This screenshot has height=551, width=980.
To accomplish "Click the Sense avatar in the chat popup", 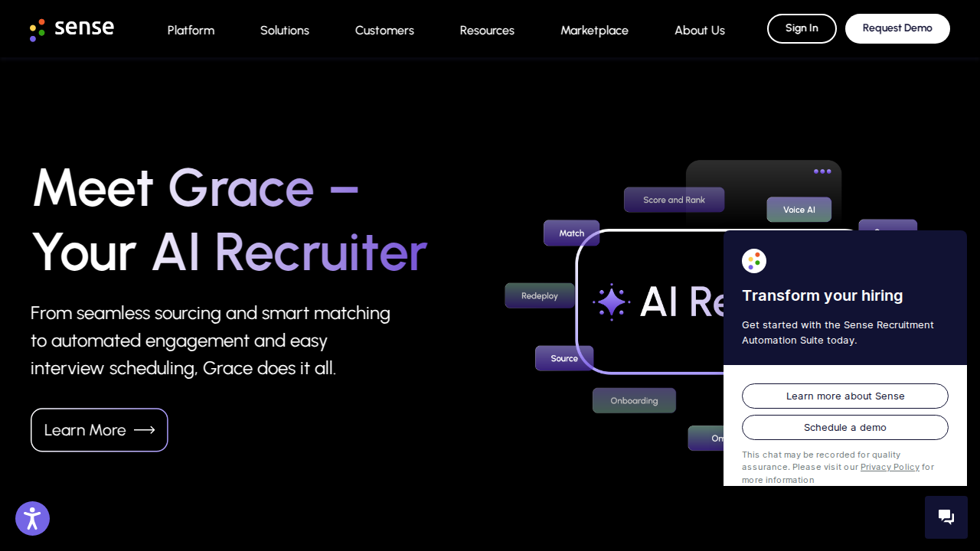I will [x=754, y=261].
